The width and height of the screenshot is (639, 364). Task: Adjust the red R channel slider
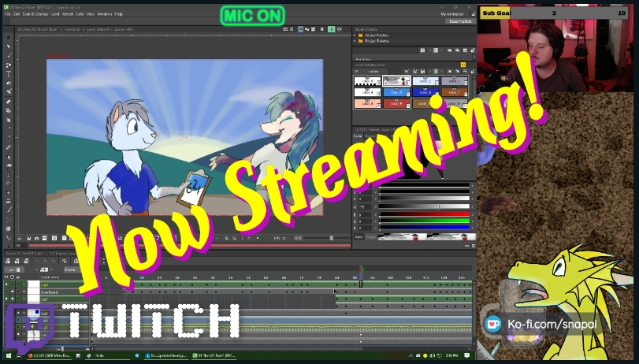click(424, 214)
